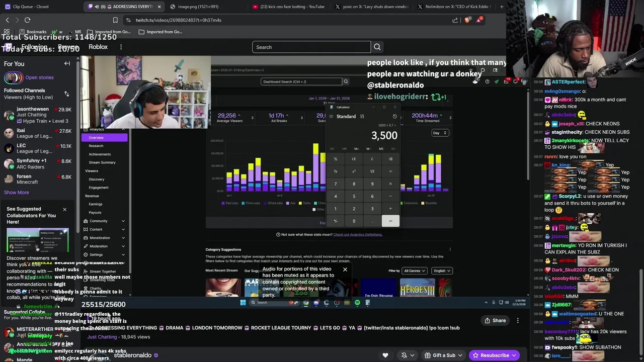This screenshot has width=644, height=362.
Task: Click the bookmark icon in address bar
Action: (115, 20)
